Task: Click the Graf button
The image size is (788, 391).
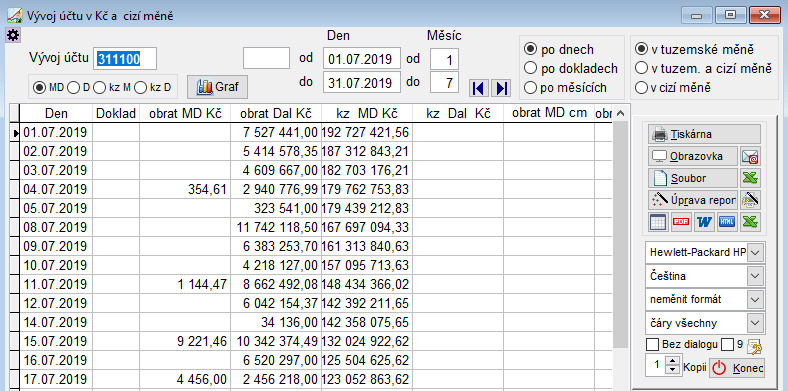Action: [218, 87]
